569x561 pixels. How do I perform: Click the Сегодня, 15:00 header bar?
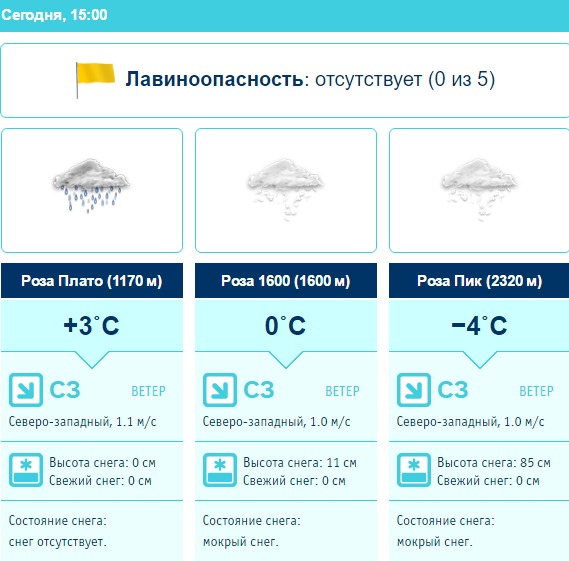[x=284, y=16]
